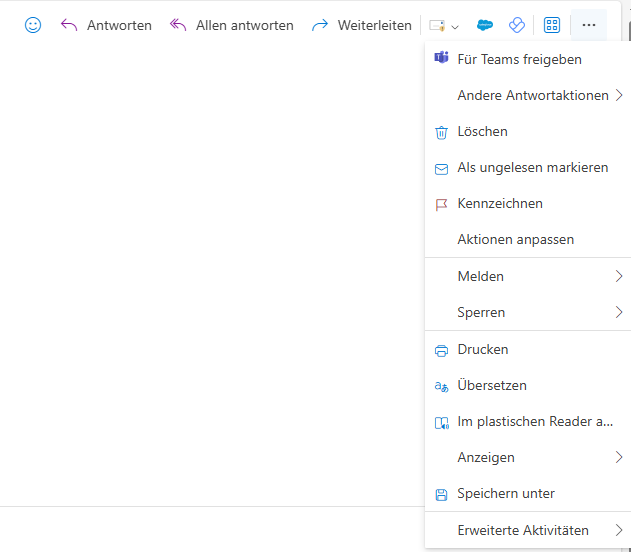
Task: Open Andere Antwortaktionen menu entry
Action: (x=528, y=95)
